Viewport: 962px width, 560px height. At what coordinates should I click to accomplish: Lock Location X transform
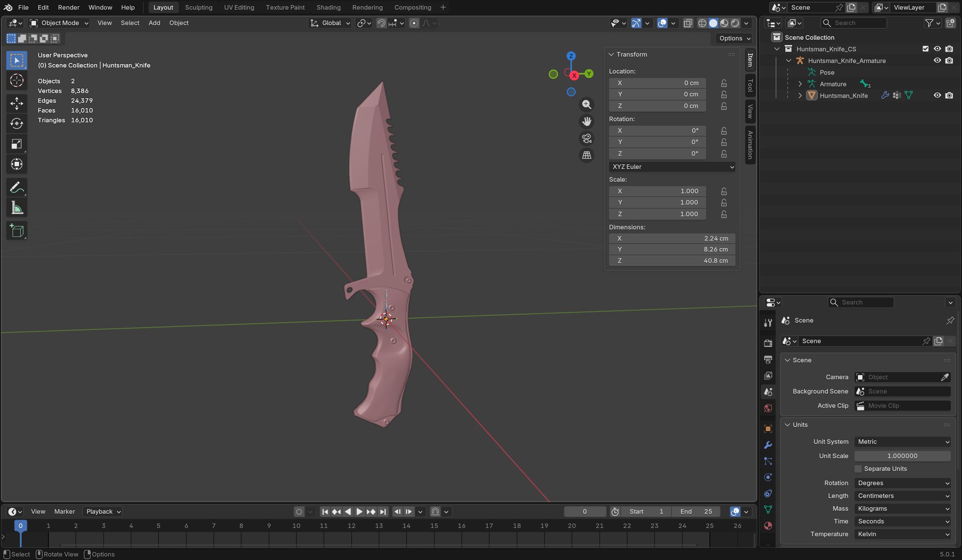pos(724,83)
